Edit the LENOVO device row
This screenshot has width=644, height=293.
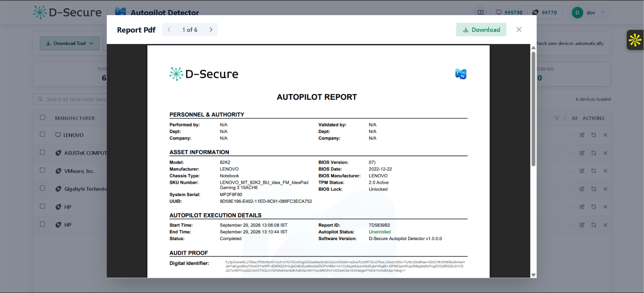point(582,135)
